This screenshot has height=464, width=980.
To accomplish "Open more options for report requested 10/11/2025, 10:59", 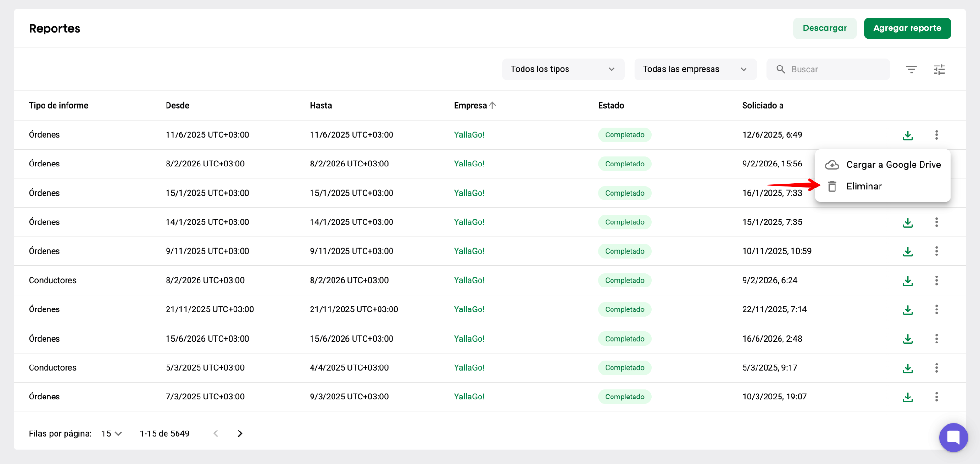I will pos(936,251).
